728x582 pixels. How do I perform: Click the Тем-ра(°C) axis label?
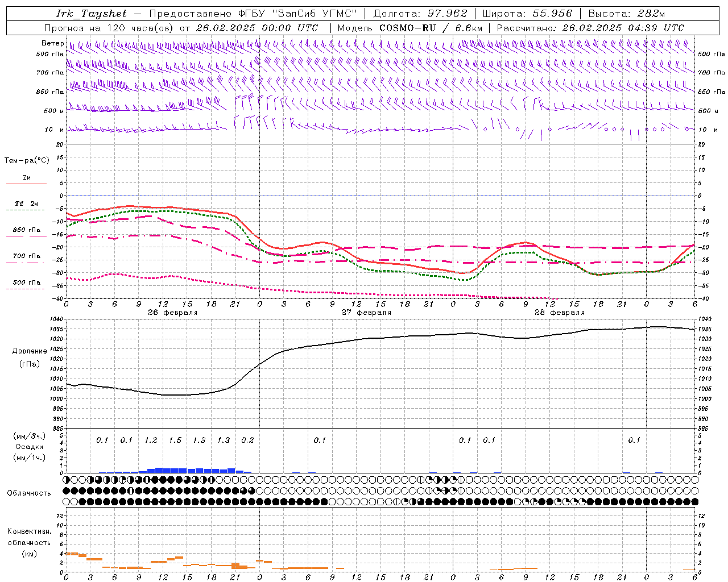click(x=27, y=161)
